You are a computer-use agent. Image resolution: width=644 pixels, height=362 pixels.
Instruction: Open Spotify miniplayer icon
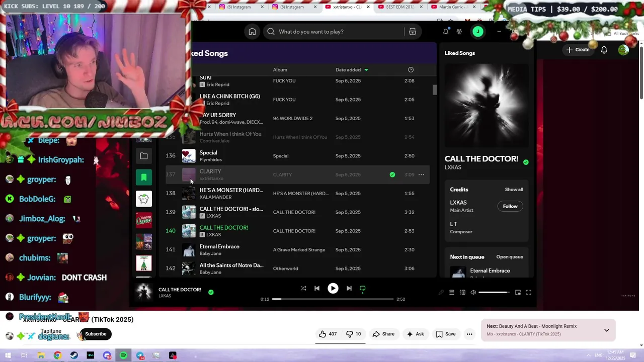point(518,293)
